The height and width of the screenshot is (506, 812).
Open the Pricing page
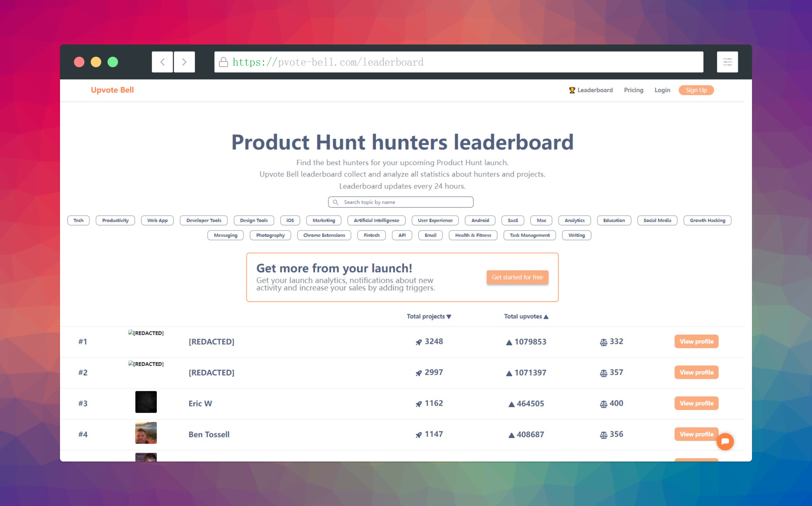click(x=633, y=90)
